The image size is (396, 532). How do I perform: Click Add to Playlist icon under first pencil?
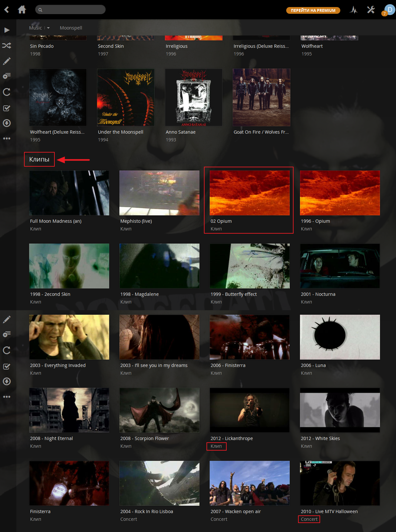pyautogui.click(x=7, y=76)
